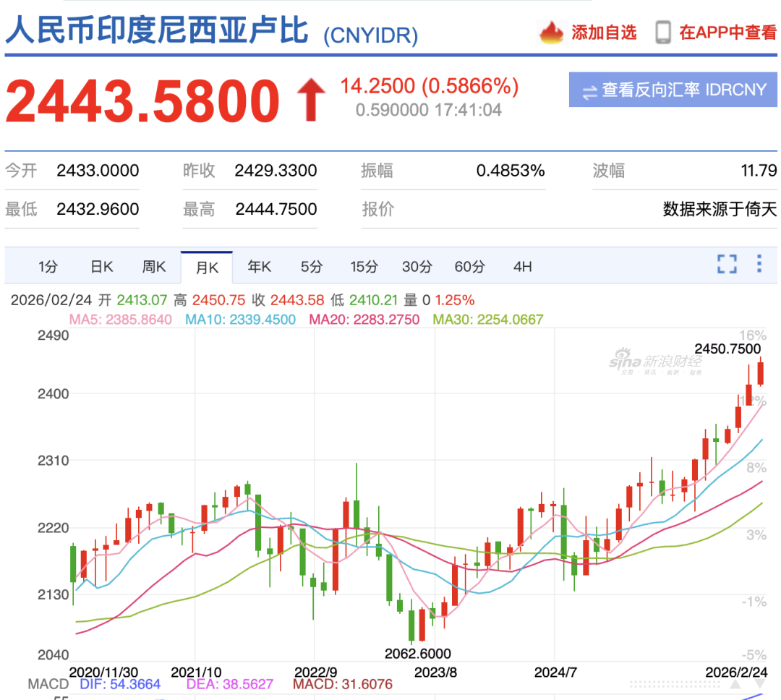This screenshot has width=781, height=700.
Task: Click the current price 2443.5800
Action: 142,101
